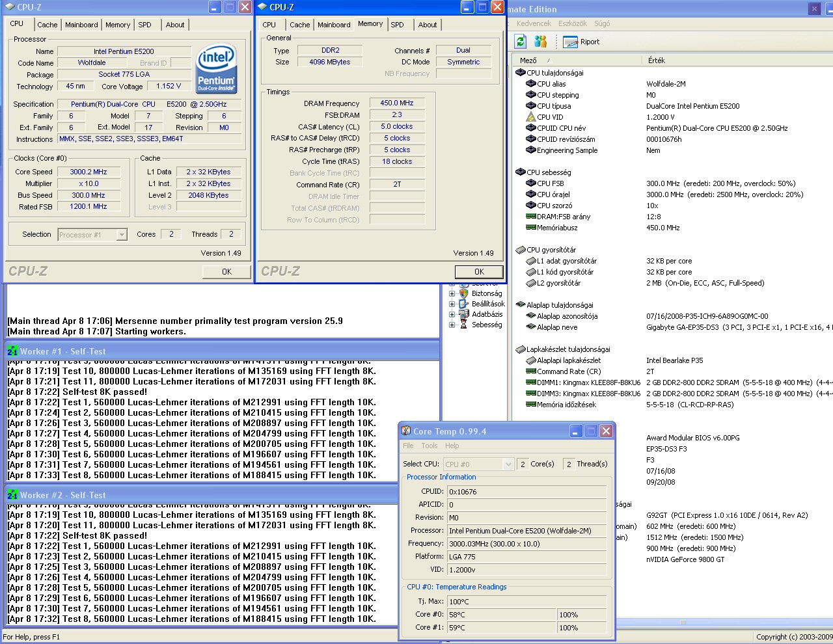This screenshot has width=833, height=644.
Task: Open the Kedvencek menu in Everest
Action: (x=534, y=23)
